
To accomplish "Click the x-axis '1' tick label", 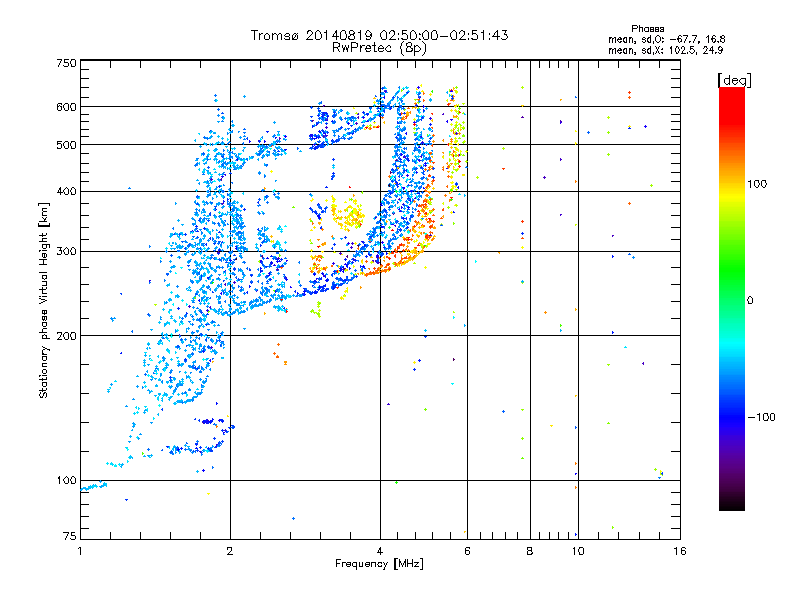I will 80,551.
